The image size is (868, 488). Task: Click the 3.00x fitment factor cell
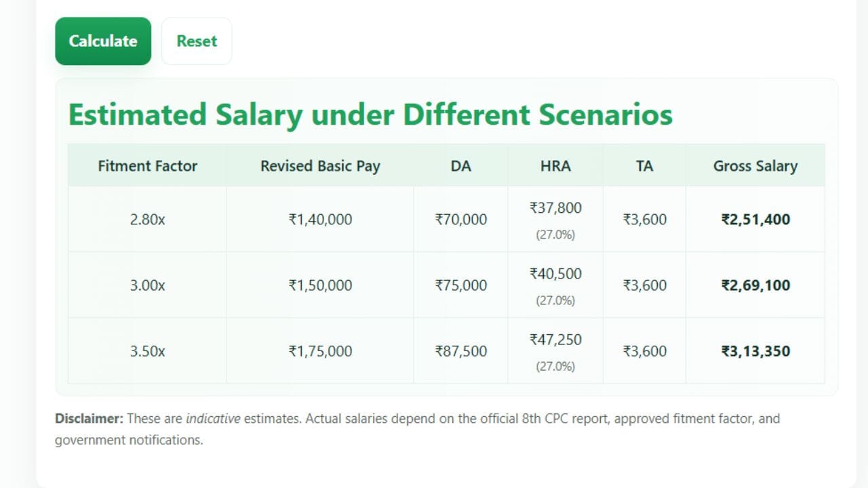pos(147,285)
